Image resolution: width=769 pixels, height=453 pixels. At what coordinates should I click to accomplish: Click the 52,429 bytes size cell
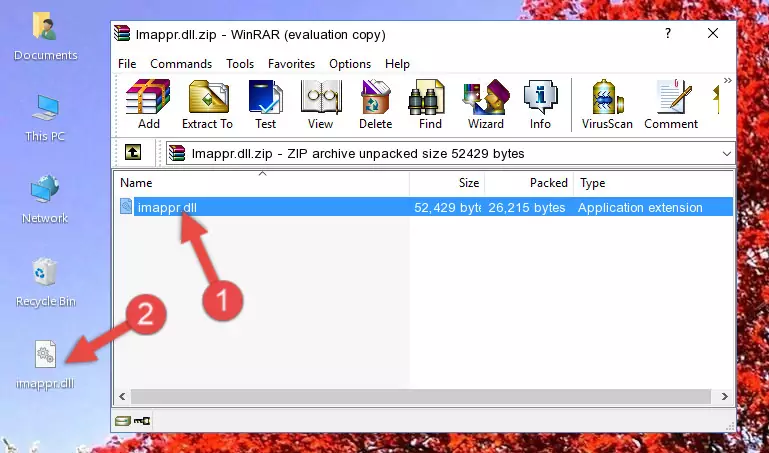(x=446, y=207)
